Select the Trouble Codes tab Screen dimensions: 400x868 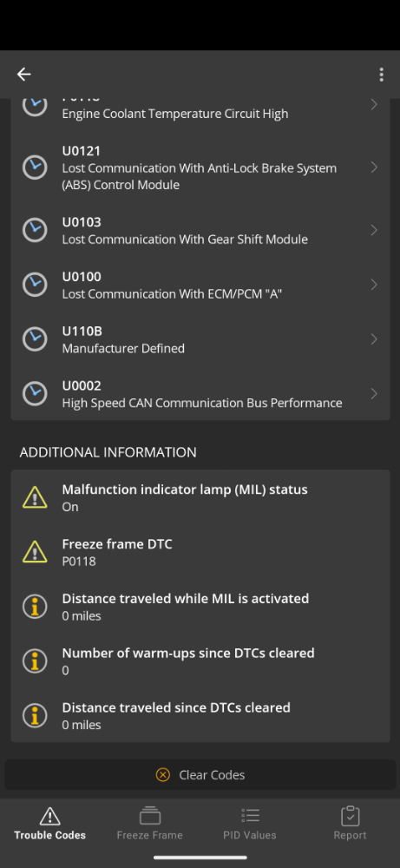pos(49,823)
